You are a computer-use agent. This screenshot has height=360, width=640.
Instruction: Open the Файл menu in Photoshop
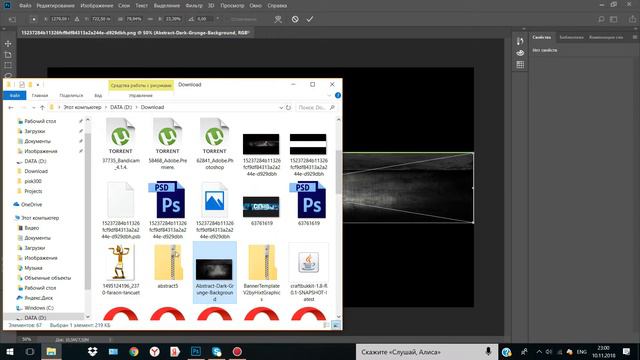point(25,6)
